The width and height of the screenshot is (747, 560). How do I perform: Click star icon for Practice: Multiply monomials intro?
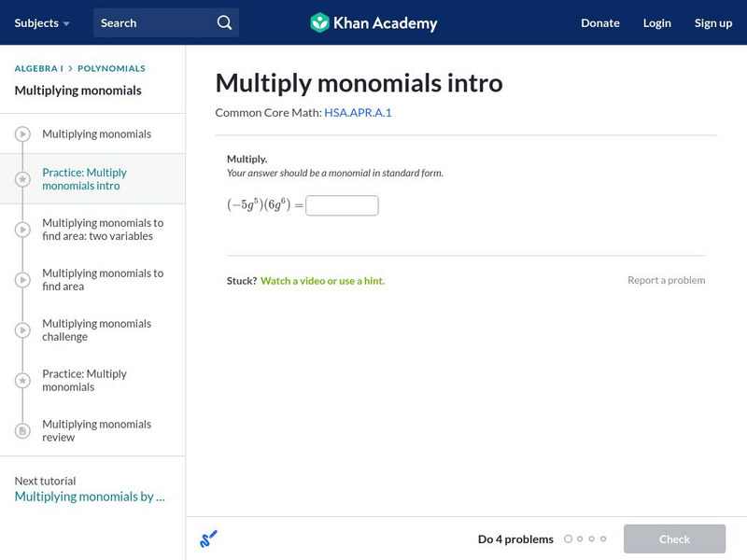click(x=22, y=179)
